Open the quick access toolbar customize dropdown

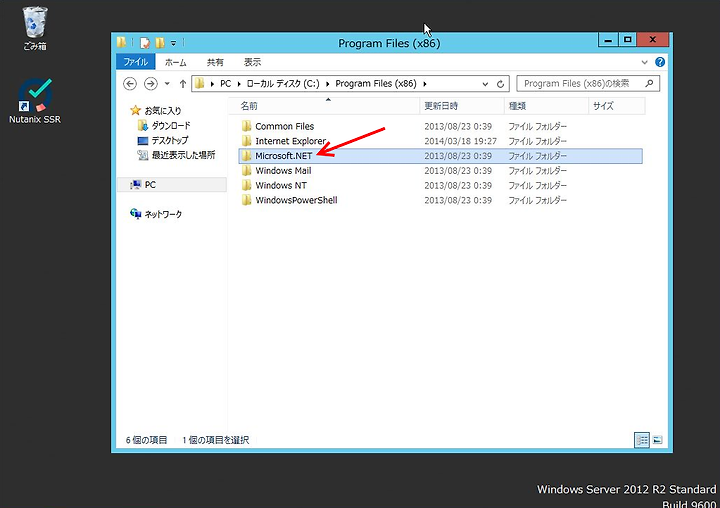tap(174, 43)
